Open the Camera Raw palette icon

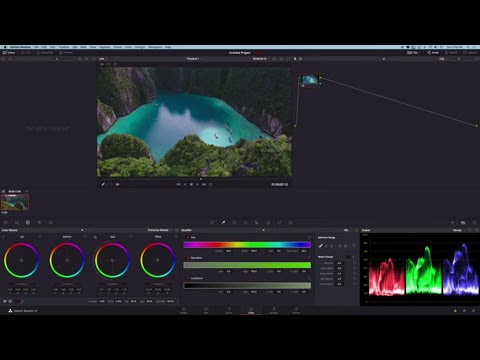[x=6, y=222]
